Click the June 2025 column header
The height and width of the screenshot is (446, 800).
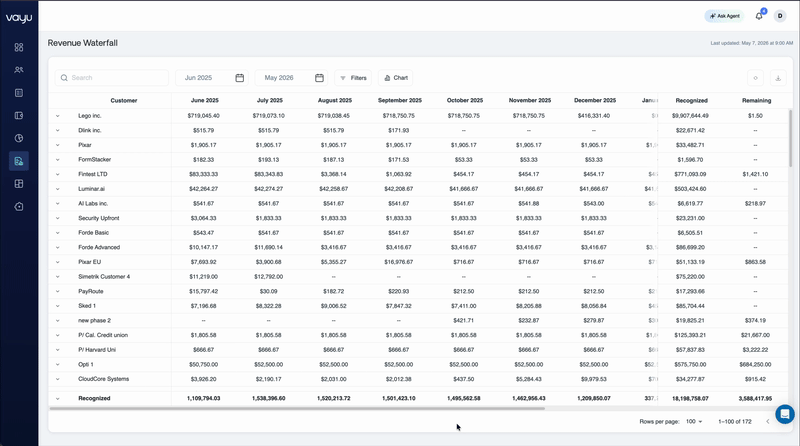[x=205, y=101]
